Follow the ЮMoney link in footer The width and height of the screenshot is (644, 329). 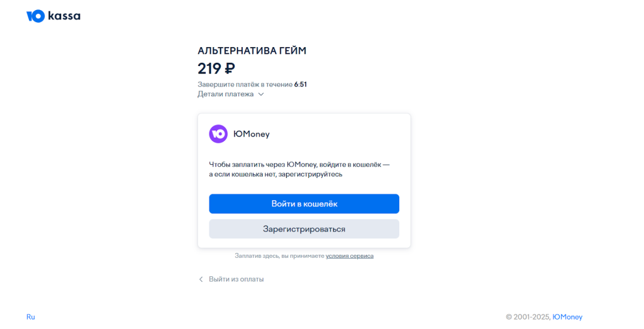pyautogui.click(x=567, y=317)
